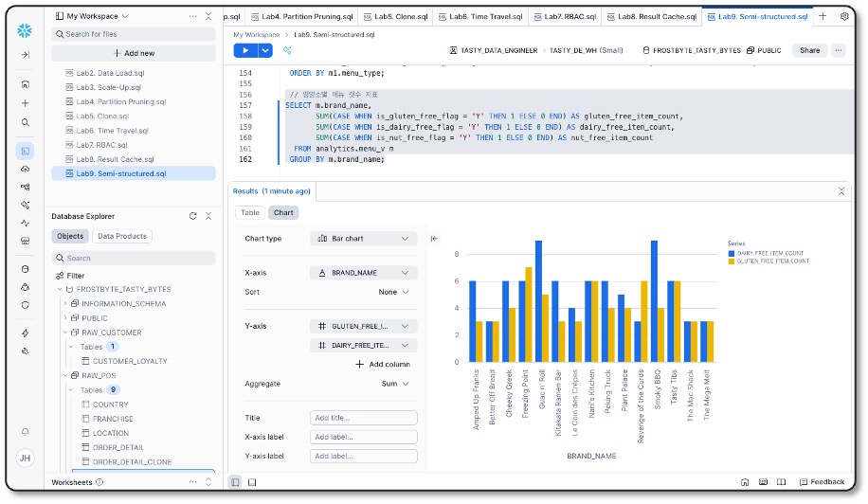Open the settings gear next to tabs
The image size is (868, 504).
pyautogui.click(x=844, y=17)
